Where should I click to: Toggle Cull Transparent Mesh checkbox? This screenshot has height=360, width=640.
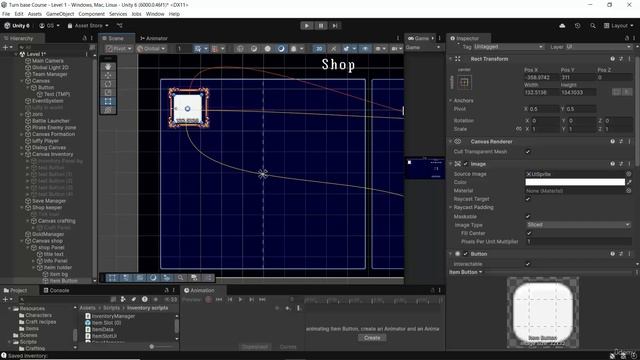pyautogui.click(x=528, y=151)
